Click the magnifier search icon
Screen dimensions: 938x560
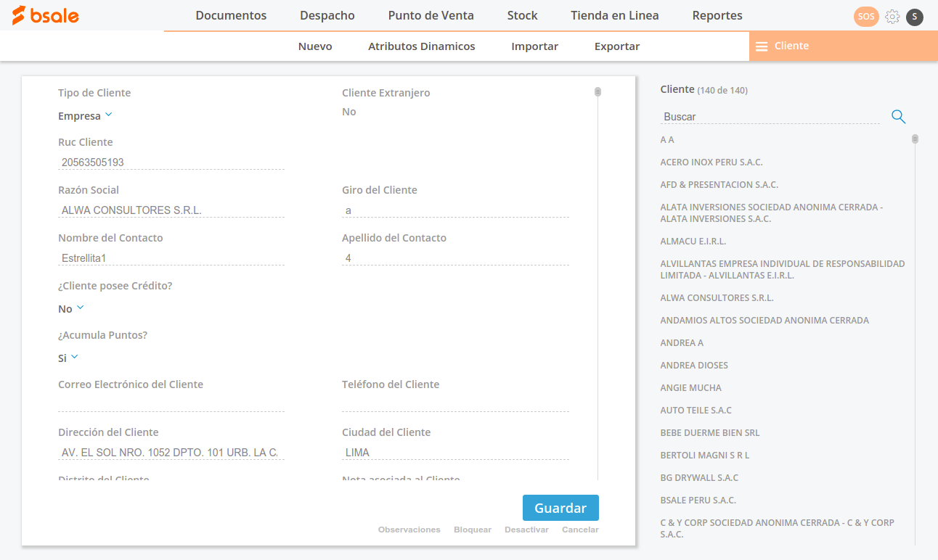(x=898, y=117)
